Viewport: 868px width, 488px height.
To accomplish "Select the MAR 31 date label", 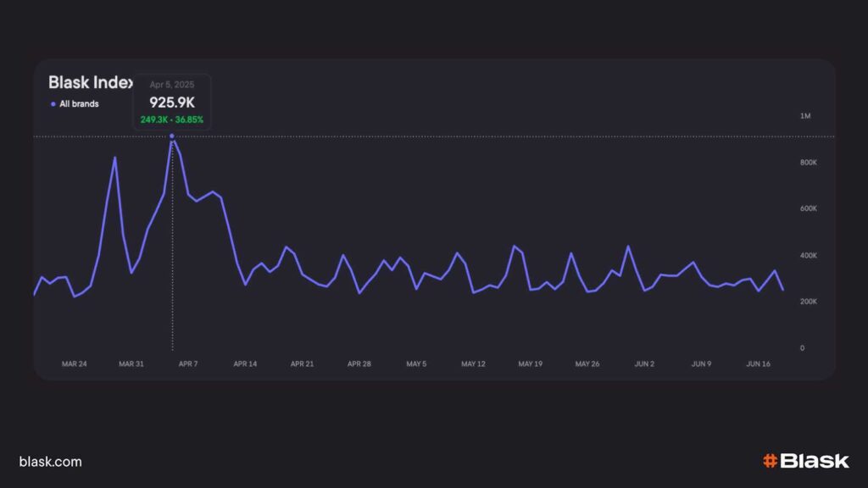I will (131, 363).
